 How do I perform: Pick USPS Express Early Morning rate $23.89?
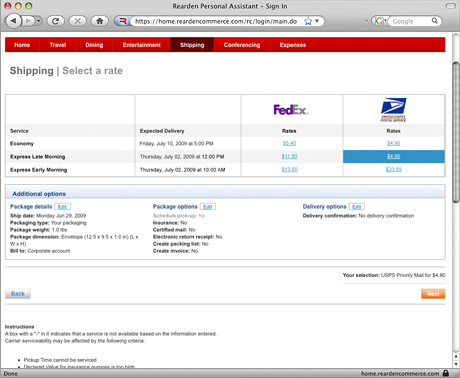coord(393,170)
